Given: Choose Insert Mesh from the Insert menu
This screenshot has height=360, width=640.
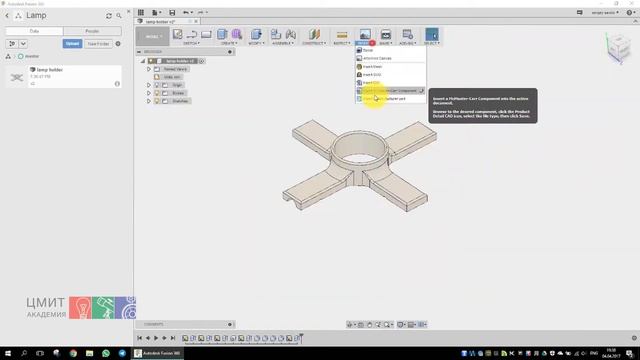Looking at the screenshot, I should pos(391,67).
